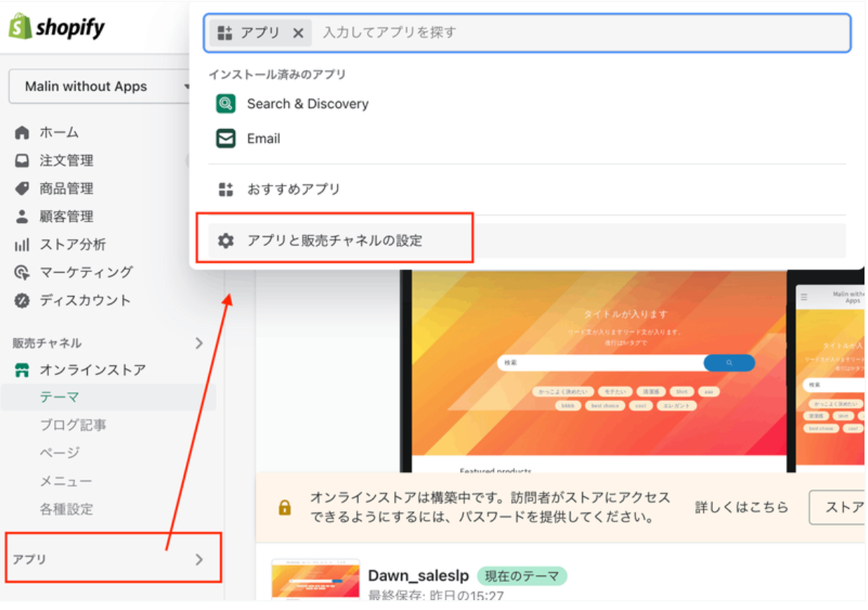Open ホーム in the sidebar
Image resolution: width=868 pixels, height=610 pixels.
pyautogui.click(x=59, y=133)
